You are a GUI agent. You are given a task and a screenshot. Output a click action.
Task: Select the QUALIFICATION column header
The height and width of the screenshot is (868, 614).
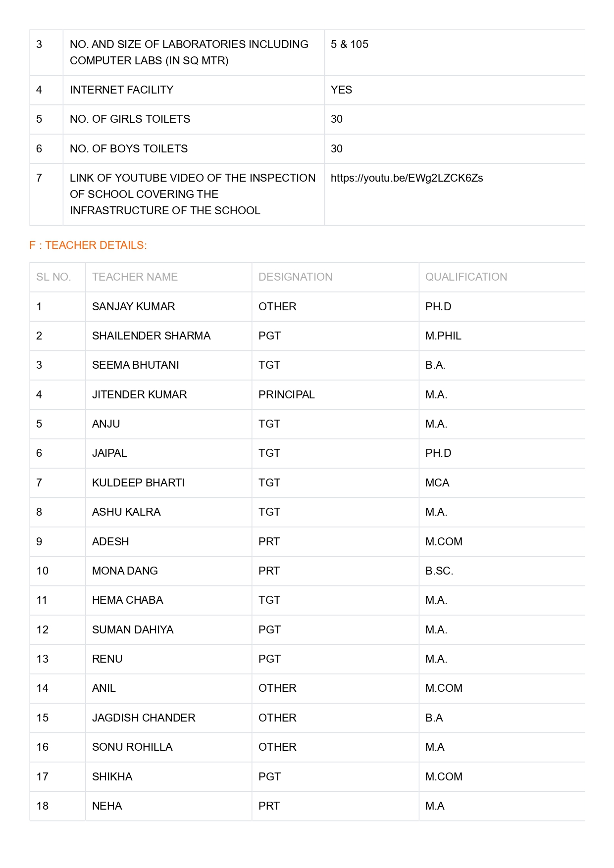pos(466,277)
